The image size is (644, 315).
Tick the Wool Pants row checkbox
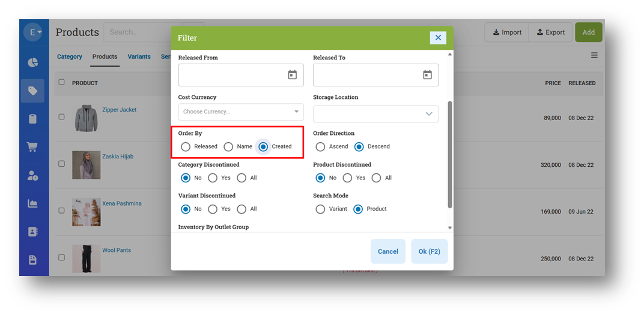62,257
